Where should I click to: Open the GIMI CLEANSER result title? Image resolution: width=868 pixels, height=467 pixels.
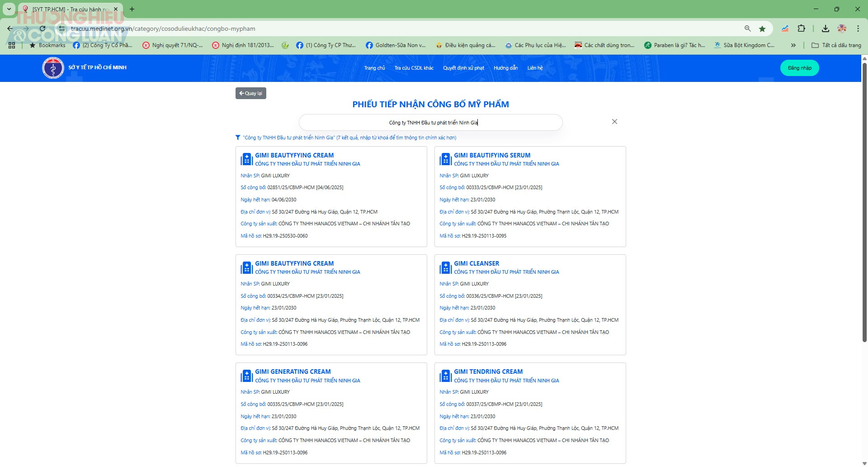476,263
